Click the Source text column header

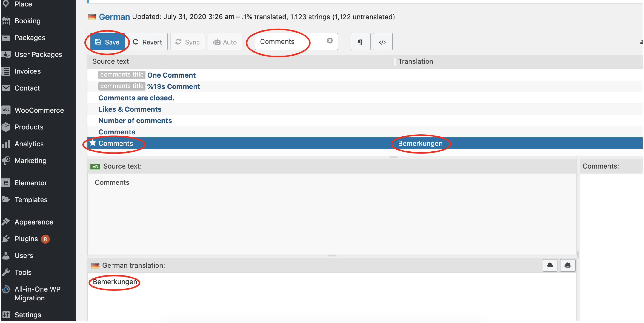click(x=110, y=61)
